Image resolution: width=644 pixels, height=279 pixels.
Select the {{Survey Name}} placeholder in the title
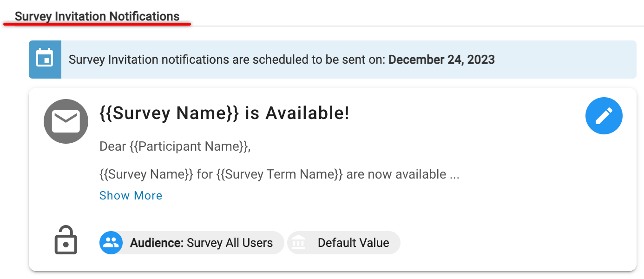tap(169, 113)
